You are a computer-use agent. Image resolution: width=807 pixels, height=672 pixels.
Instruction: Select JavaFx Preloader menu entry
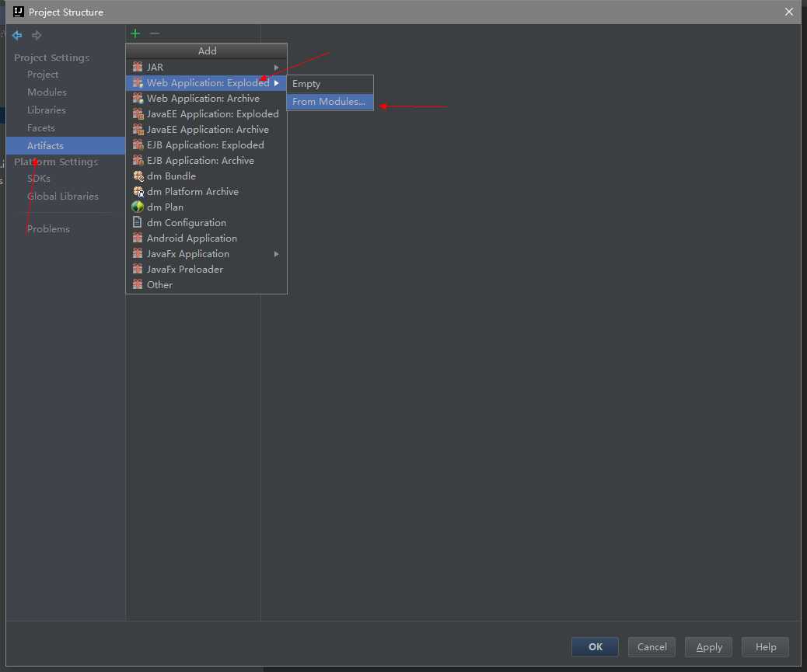206,270
